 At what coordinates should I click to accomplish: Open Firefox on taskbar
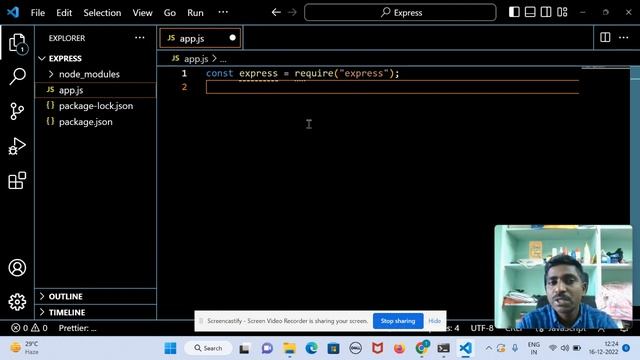(x=399, y=349)
